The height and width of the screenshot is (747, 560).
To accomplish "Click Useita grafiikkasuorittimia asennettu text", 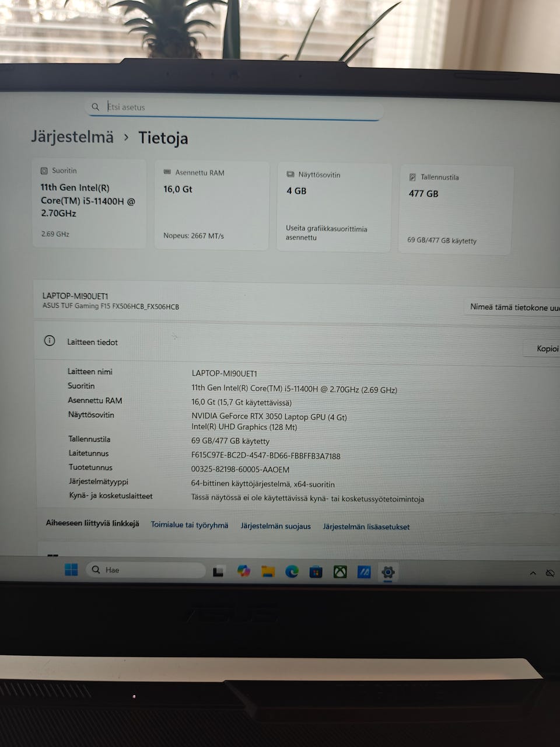I will [x=327, y=233].
